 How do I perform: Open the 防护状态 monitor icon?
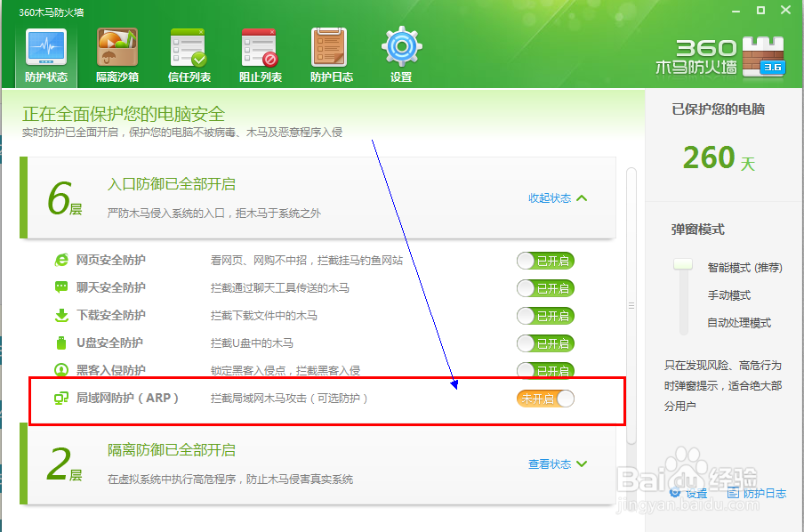(x=46, y=47)
